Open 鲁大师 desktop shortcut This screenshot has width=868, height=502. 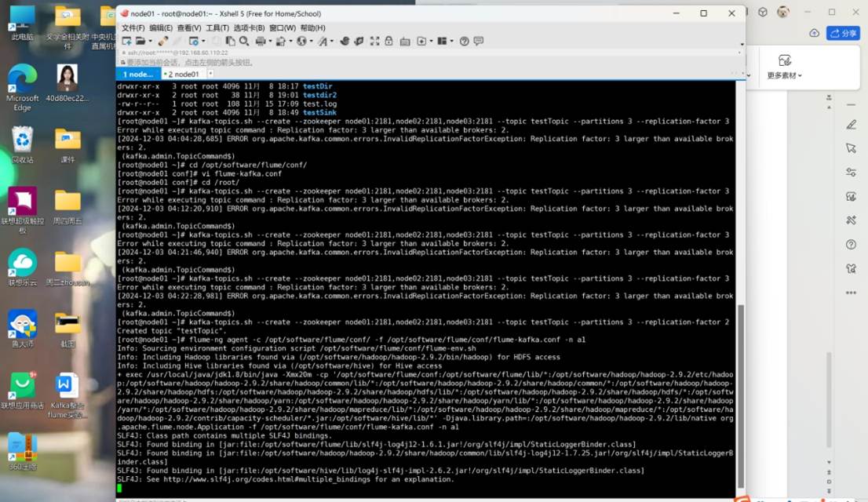click(22, 329)
